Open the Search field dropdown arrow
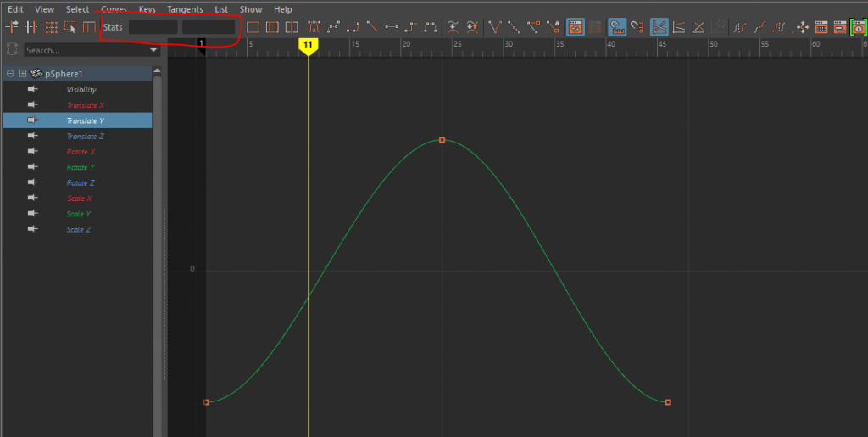 pyautogui.click(x=153, y=50)
